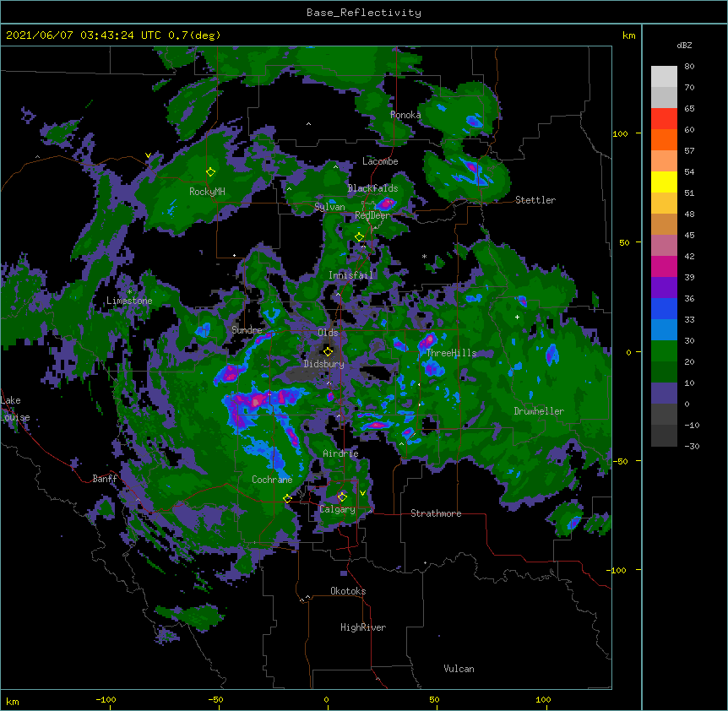Click the ThreeHills city label
Image resolution: width=728 pixels, height=711 pixels.
click(x=452, y=353)
